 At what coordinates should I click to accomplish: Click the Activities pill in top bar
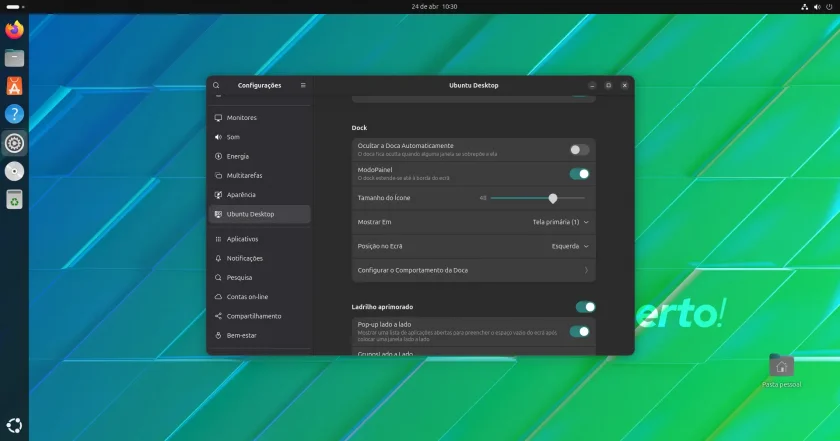click(13, 7)
